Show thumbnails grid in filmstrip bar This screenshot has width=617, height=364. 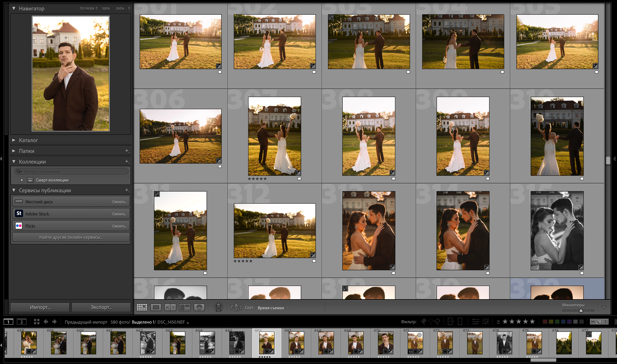pyautogui.click(x=37, y=322)
